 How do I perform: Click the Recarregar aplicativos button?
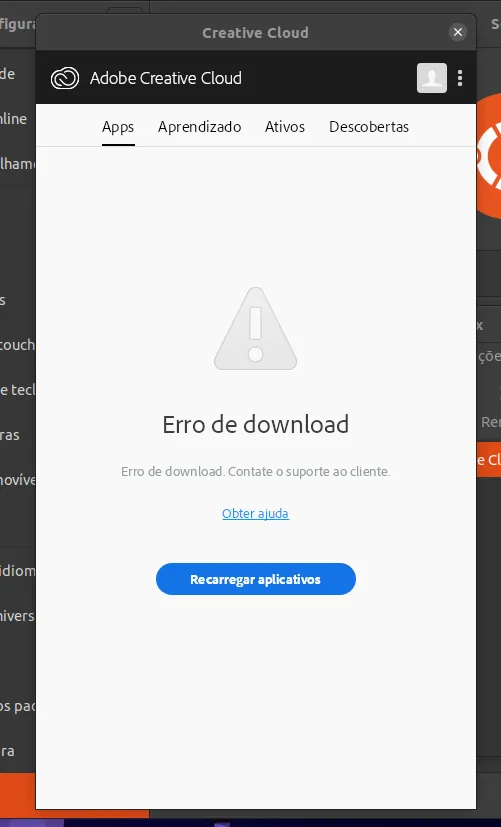point(256,579)
